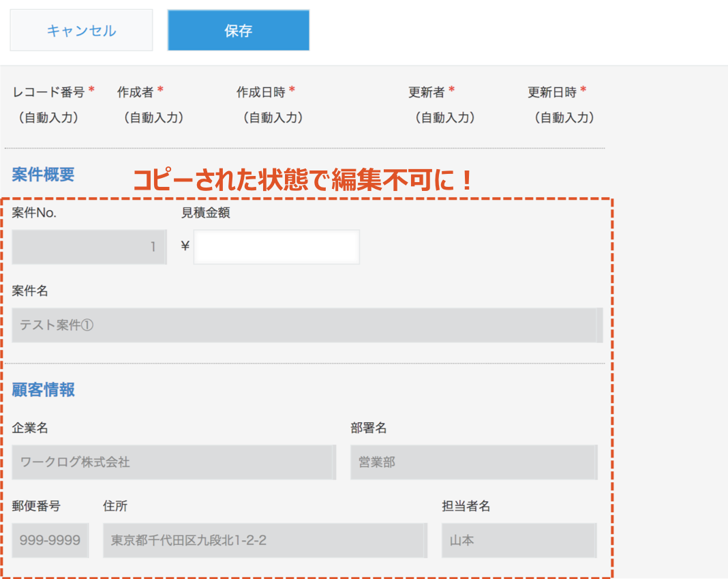Click the red コピーされた状態で編集不可に annotation text
This screenshot has width=728, height=579.
(x=302, y=180)
